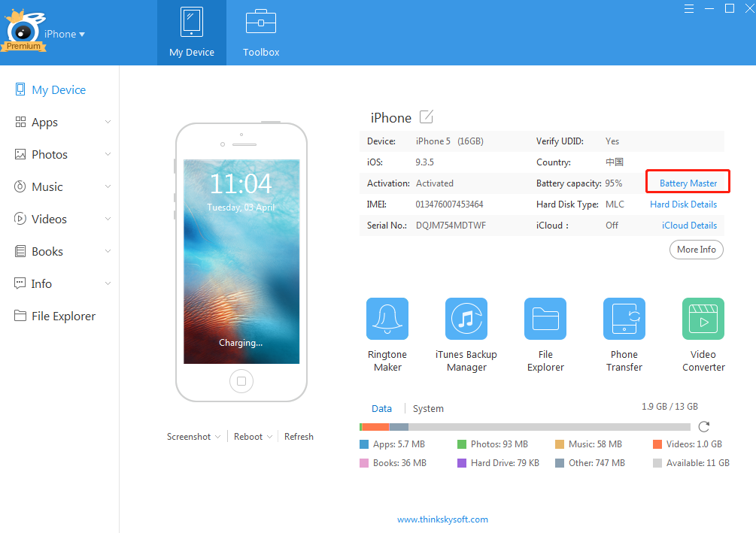Screen dimensions: 756x533
Task: Click the storage bar refresh icon
Action: (704, 426)
